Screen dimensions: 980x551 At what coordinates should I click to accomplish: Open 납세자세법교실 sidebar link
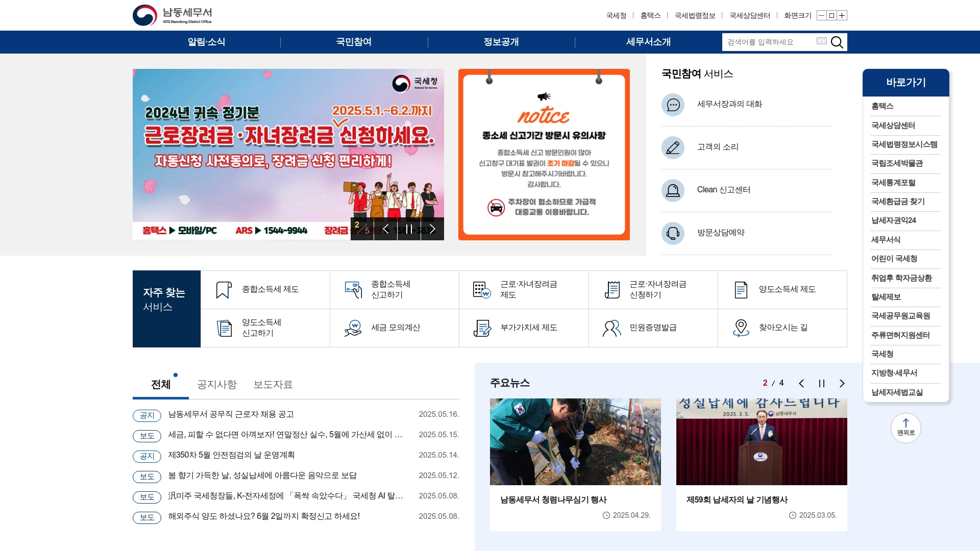pyautogui.click(x=897, y=392)
